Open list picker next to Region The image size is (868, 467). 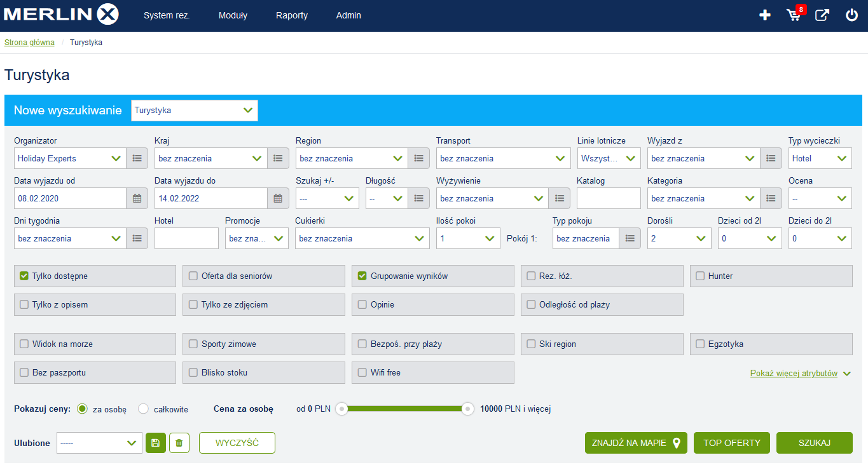point(418,158)
